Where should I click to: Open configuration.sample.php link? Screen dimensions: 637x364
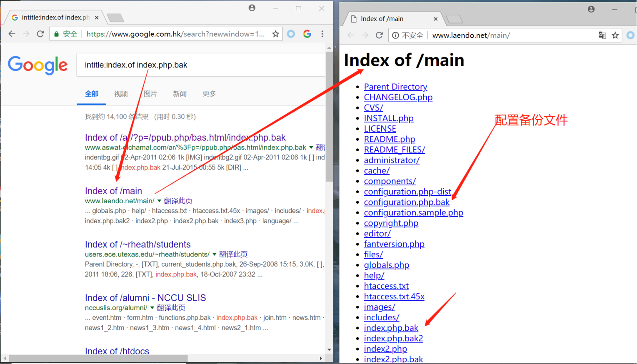point(413,212)
